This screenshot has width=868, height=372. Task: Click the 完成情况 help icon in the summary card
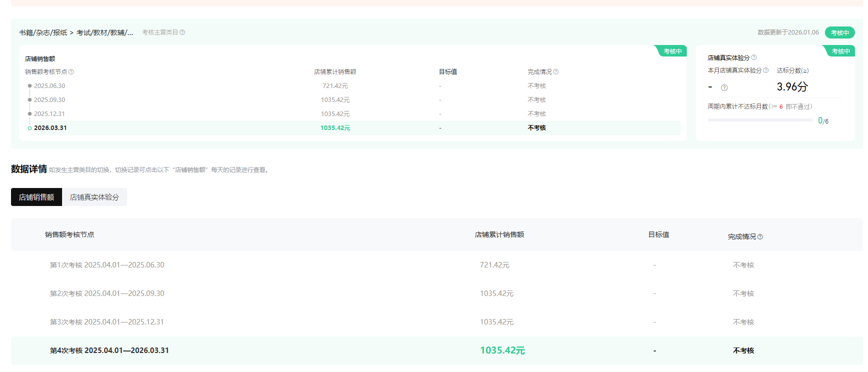pyautogui.click(x=556, y=72)
